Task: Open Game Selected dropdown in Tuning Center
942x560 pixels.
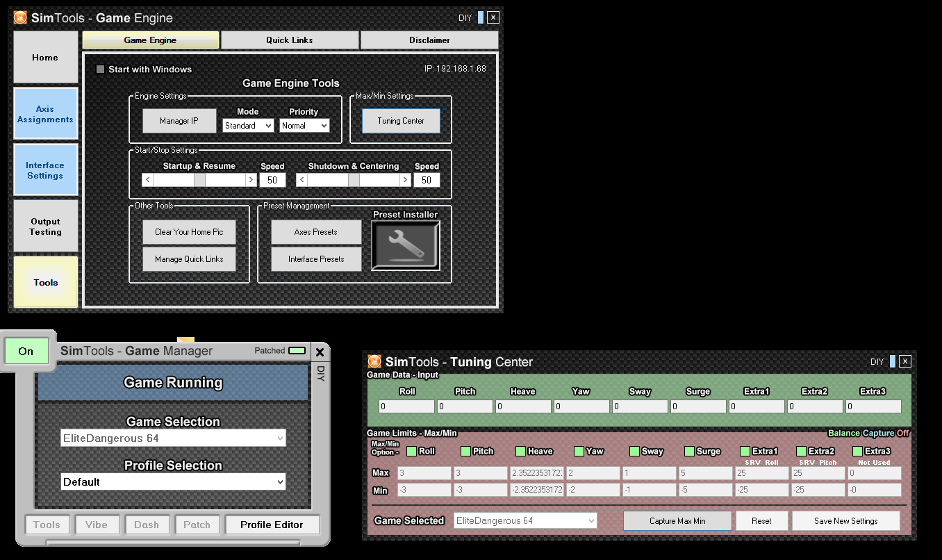Action: (525, 520)
